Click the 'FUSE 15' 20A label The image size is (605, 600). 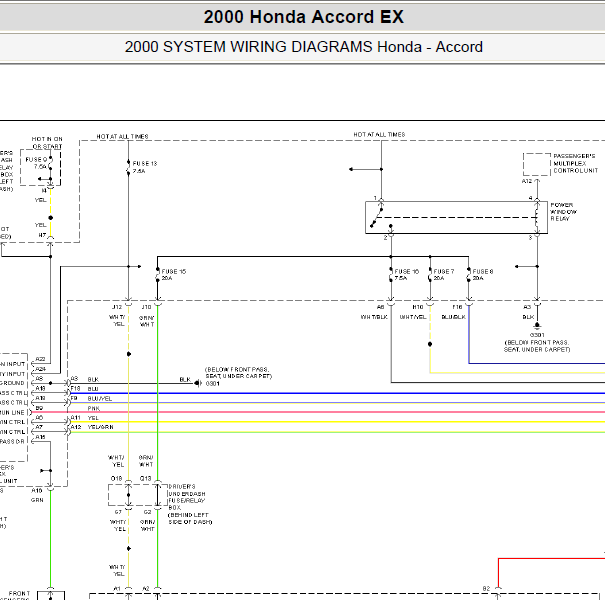point(173,275)
